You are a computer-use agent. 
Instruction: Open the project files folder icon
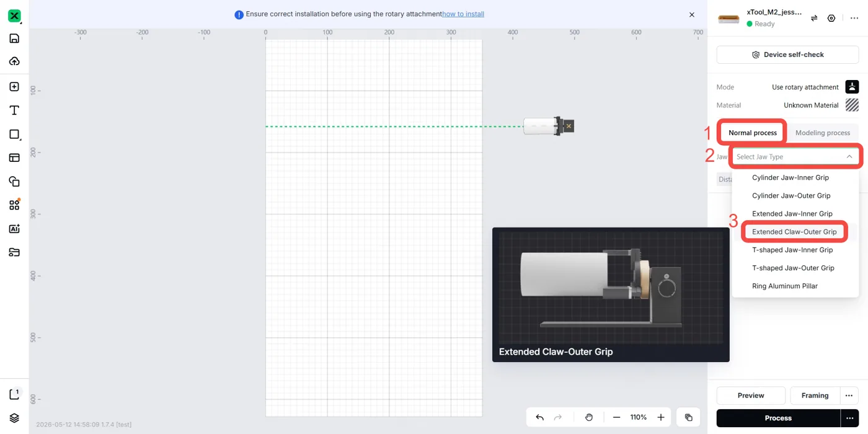pyautogui.click(x=14, y=252)
